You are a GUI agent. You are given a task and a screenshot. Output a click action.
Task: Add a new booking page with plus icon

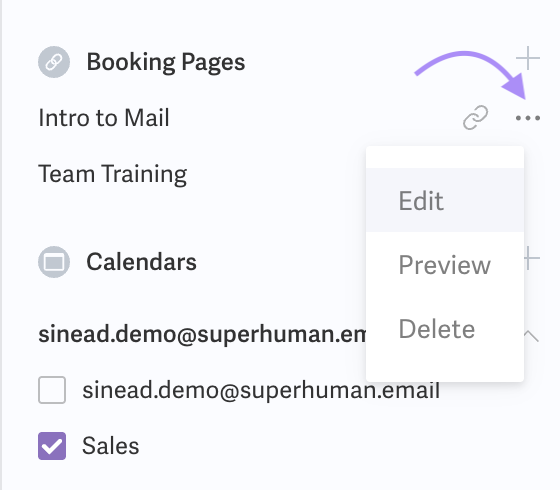coord(528,58)
